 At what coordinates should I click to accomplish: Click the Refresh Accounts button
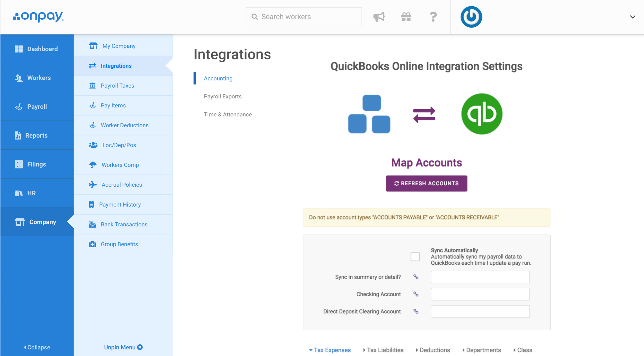pyautogui.click(x=426, y=184)
